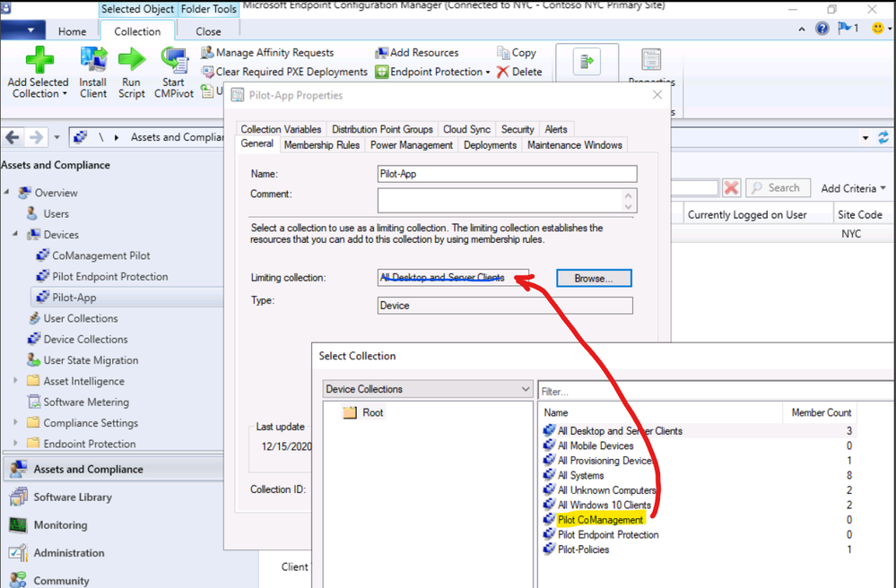Open the Close ribbon tab
Image resolution: width=896 pixels, height=588 pixels.
click(x=208, y=32)
